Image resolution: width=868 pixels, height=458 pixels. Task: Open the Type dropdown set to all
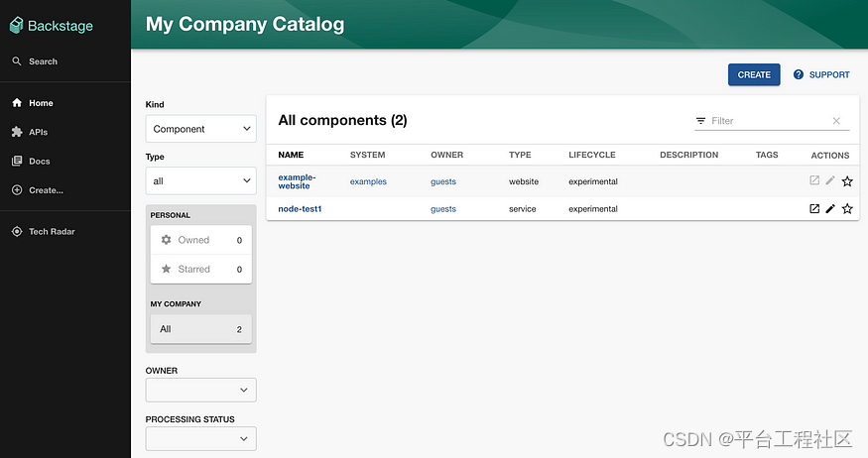click(200, 181)
